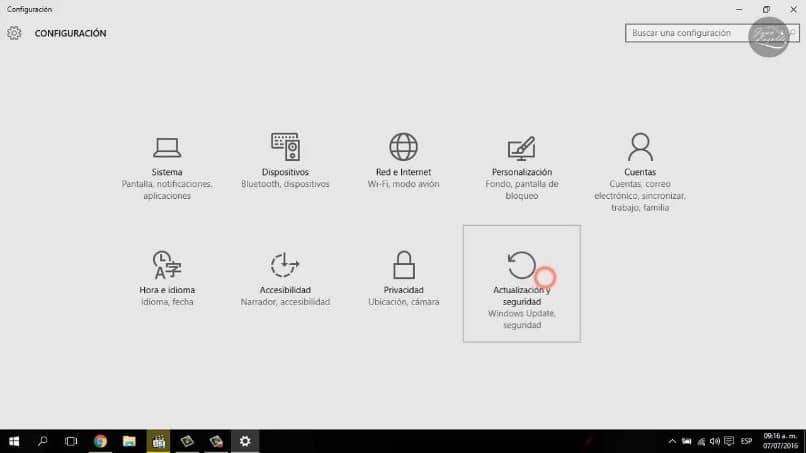Open Dispositivos keyboard and speaker icon

click(x=285, y=147)
